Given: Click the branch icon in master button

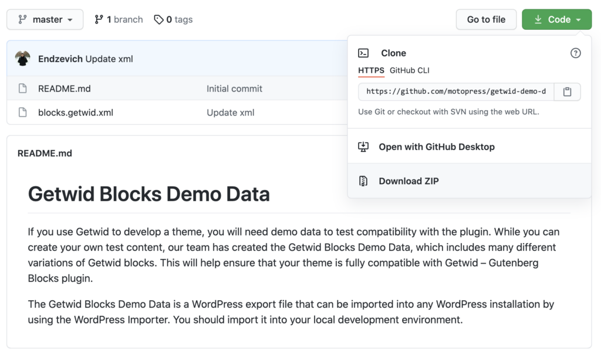Looking at the screenshot, I should (23, 19).
